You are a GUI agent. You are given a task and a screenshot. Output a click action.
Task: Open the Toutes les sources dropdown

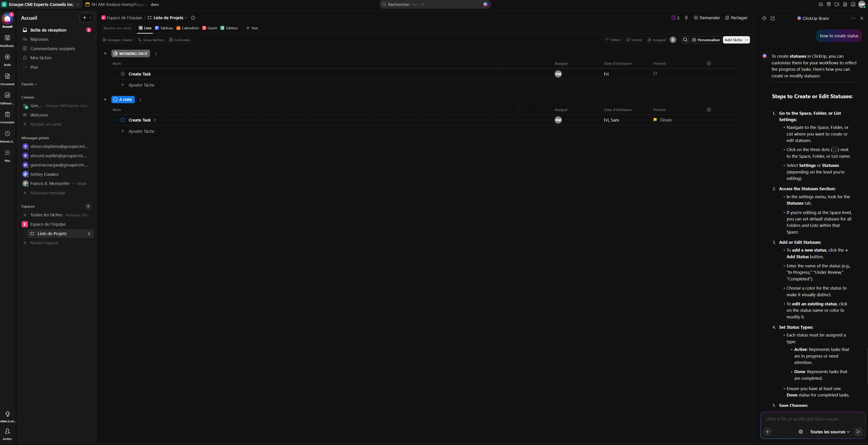click(830, 432)
